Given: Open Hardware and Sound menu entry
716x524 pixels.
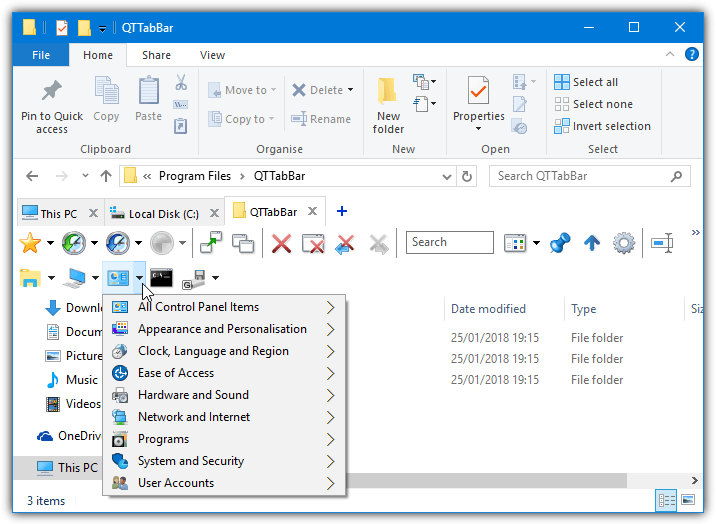Looking at the screenshot, I should (x=224, y=395).
